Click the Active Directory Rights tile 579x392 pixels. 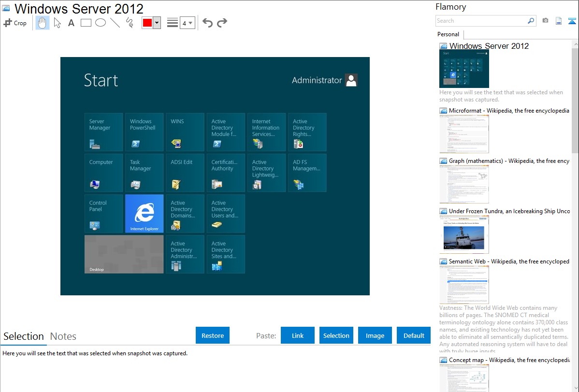(x=307, y=132)
